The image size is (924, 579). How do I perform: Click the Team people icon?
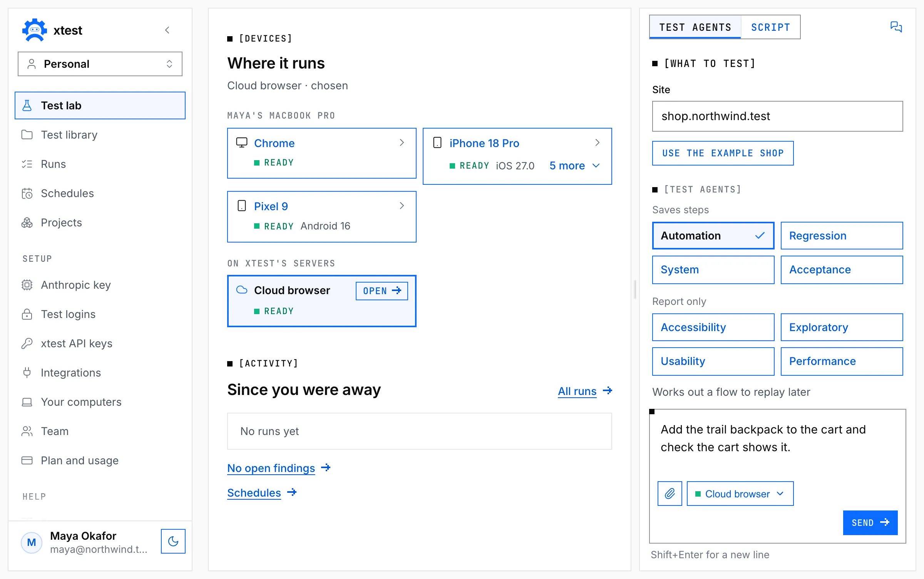tap(27, 431)
